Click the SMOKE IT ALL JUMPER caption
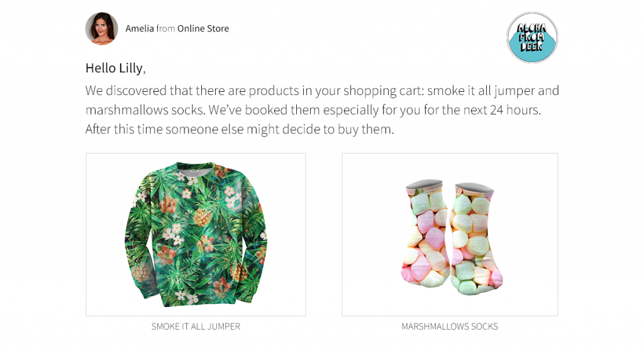 pyautogui.click(x=196, y=326)
